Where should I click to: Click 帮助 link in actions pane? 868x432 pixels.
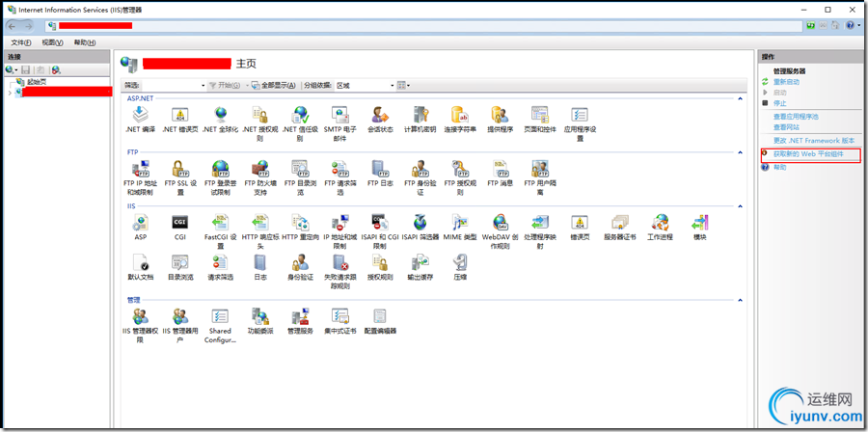(x=779, y=167)
